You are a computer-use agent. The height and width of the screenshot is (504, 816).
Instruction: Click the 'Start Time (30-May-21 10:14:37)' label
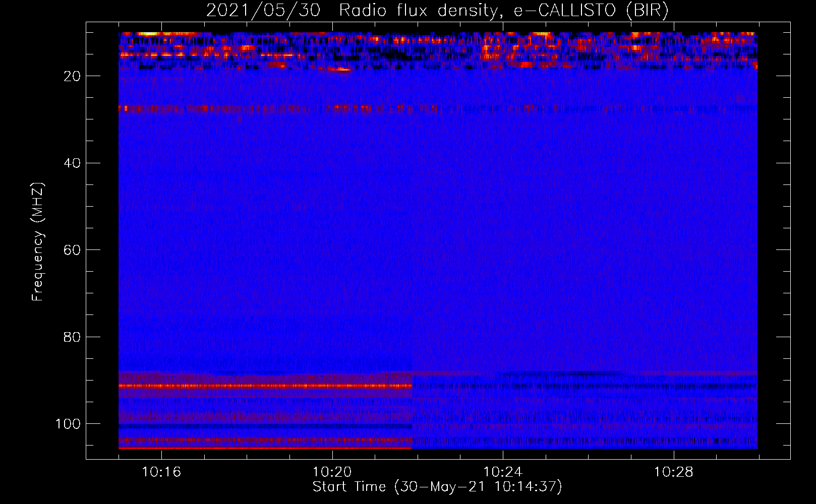pos(437,487)
